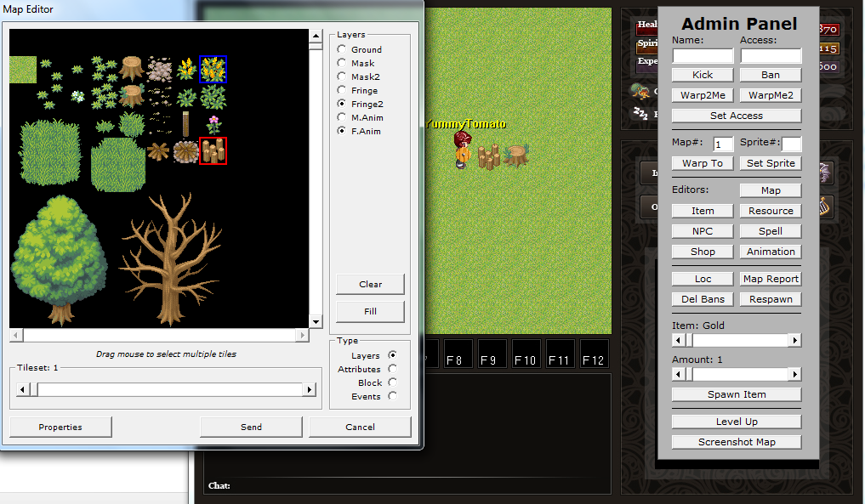Click the Name input field

[703, 56]
